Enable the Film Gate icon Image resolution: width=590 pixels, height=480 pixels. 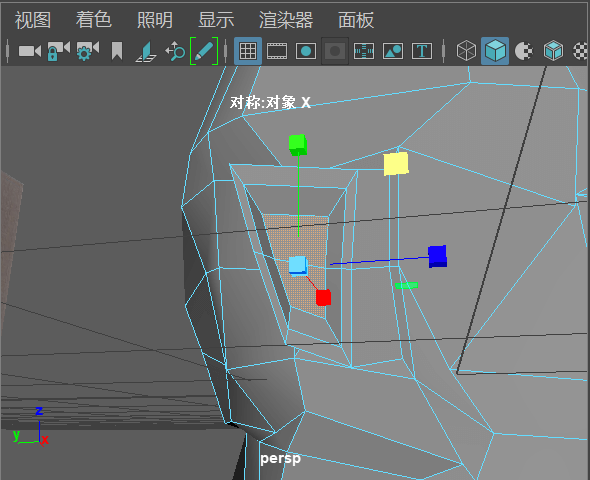click(x=277, y=51)
